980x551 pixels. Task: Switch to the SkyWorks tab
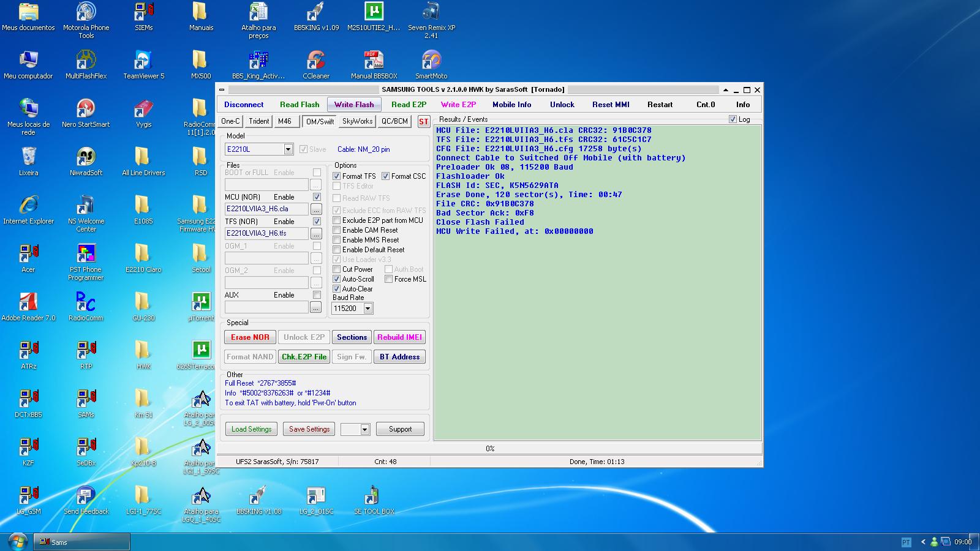pyautogui.click(x=357, y=121)
